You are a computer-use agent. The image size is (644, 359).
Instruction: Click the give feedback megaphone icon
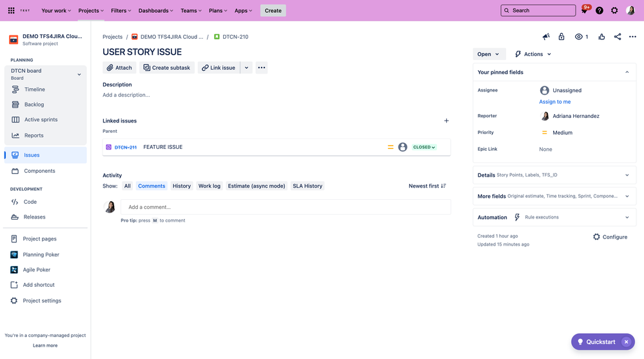(546, 37)
